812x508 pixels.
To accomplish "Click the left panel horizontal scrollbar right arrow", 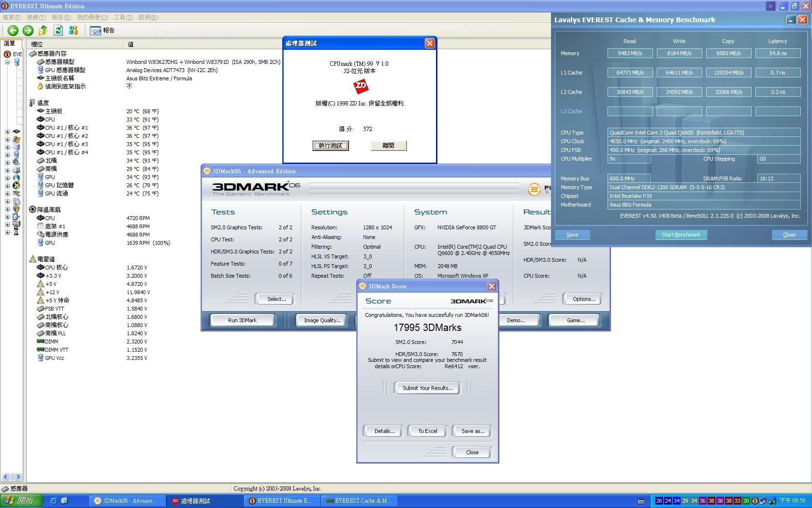I will click(18, 477).
